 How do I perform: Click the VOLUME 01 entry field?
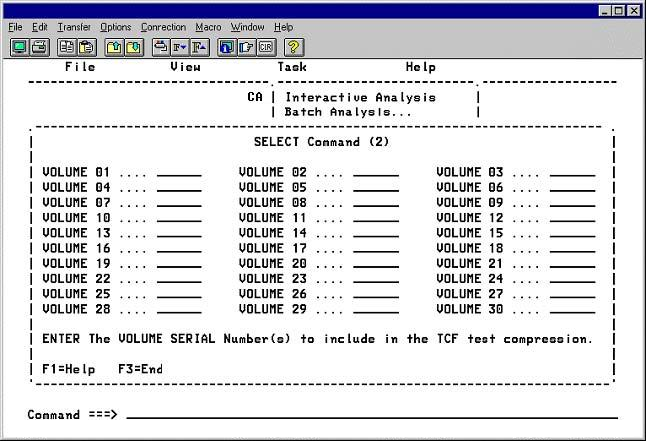pyautogui.click(x=179, y=172)
